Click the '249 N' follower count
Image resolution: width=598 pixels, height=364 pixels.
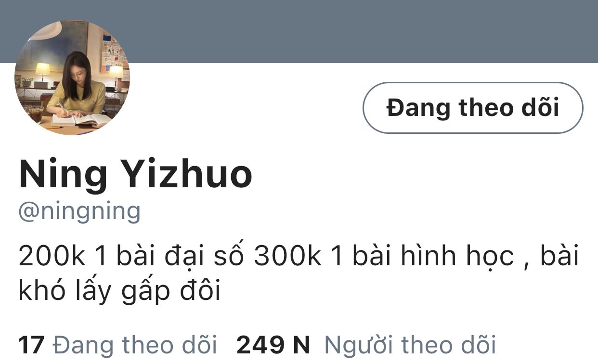coord(273,345)
